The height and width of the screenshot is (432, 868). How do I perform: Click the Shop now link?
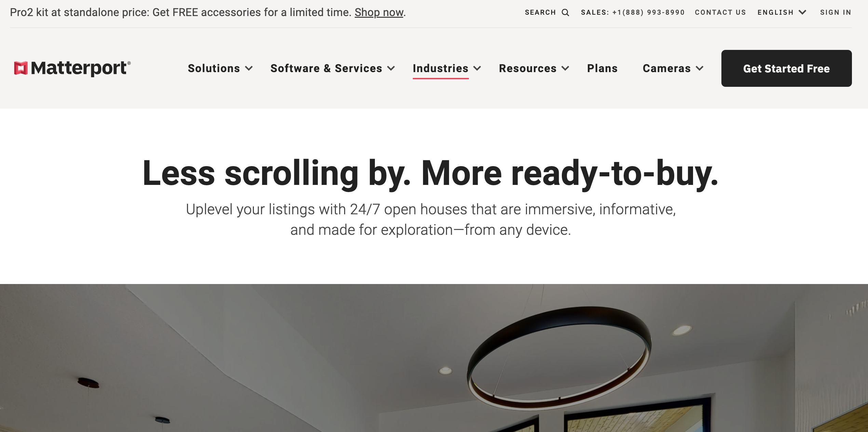[378, 12]
